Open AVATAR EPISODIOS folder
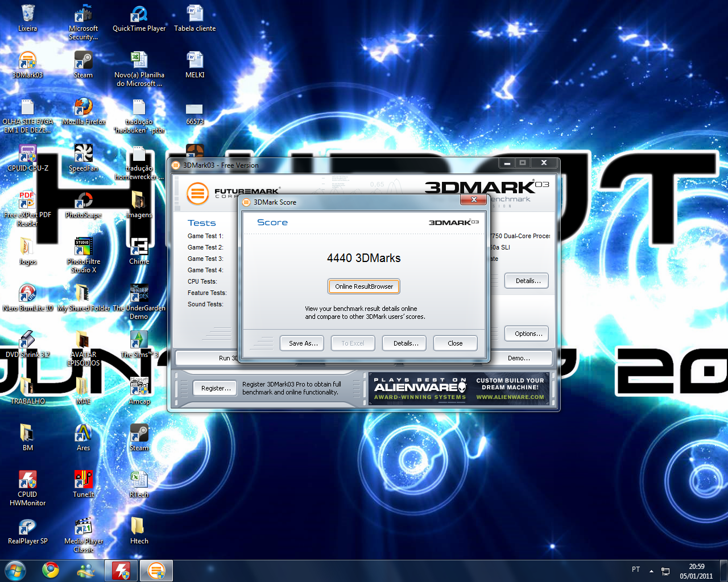This screenshot has height=582, width=728. pos(83,348)
